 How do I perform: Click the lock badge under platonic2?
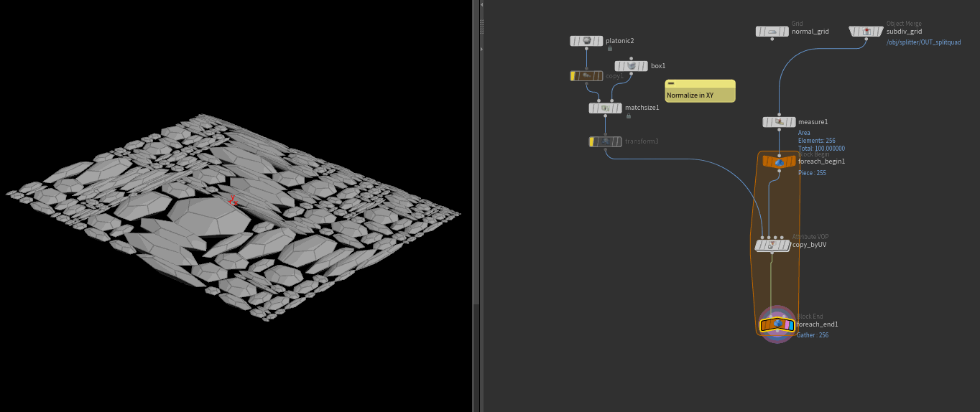click(x=610, y=49)
